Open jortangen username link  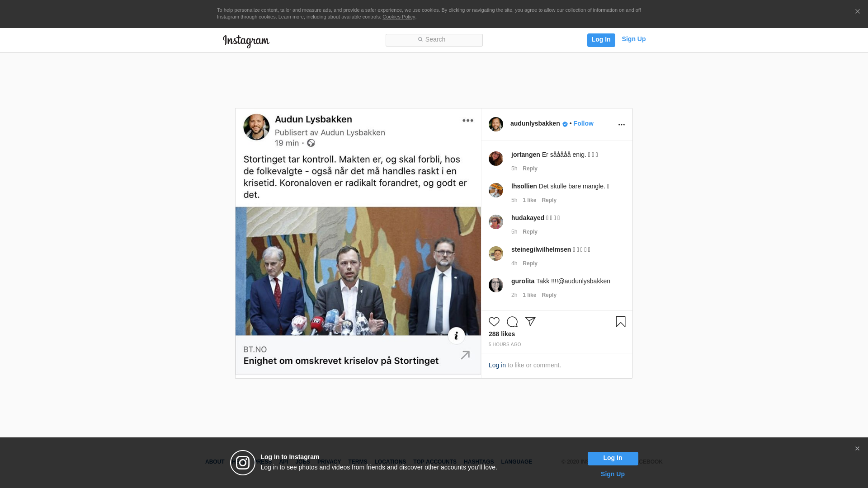coord(525,155)
